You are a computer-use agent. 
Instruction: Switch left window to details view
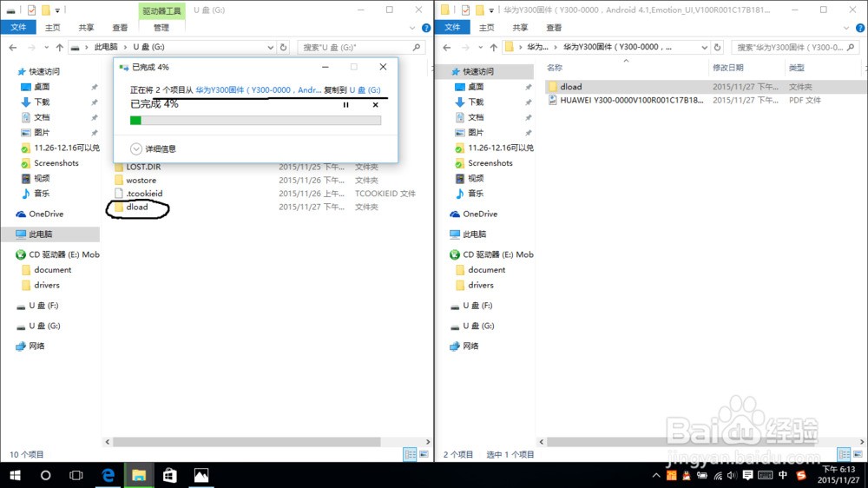[411, 454]
